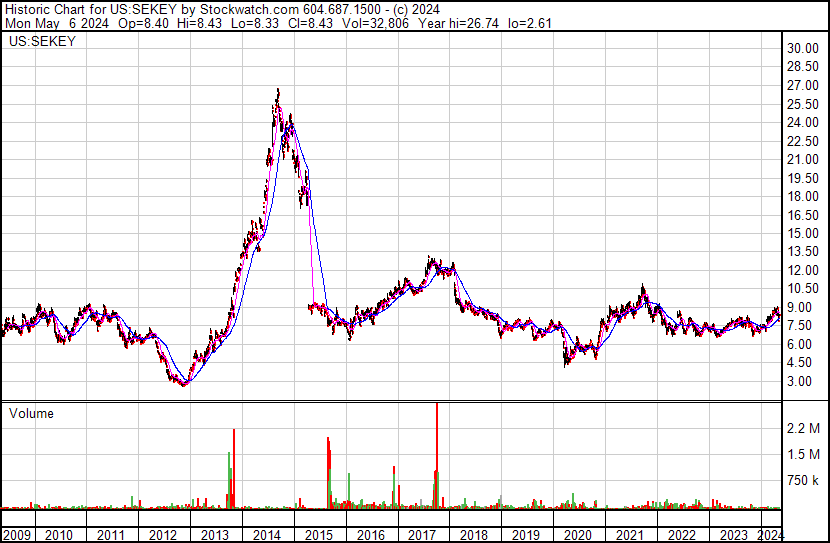Select the 1.5 M volume axis label

802,454
